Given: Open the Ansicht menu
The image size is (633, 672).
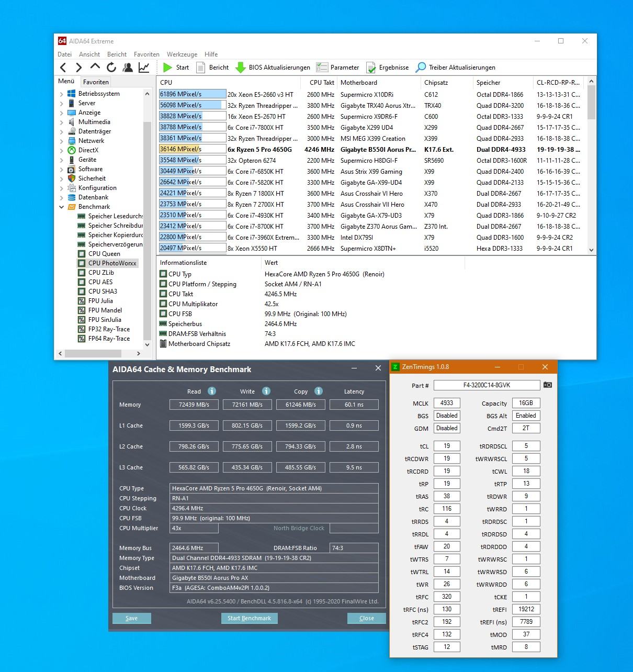Looking at the screenshot, I should tap(89, 54).
